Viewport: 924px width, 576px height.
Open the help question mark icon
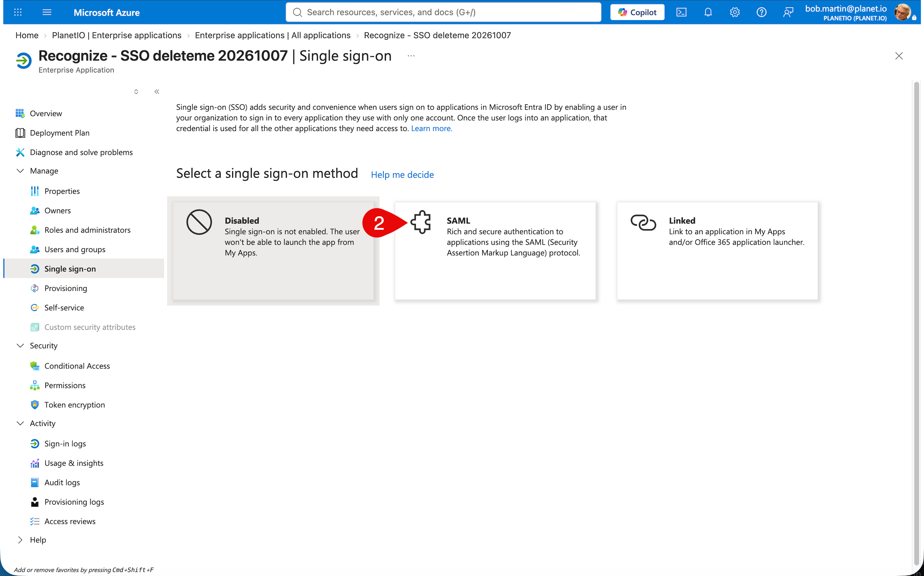point(761,12)
